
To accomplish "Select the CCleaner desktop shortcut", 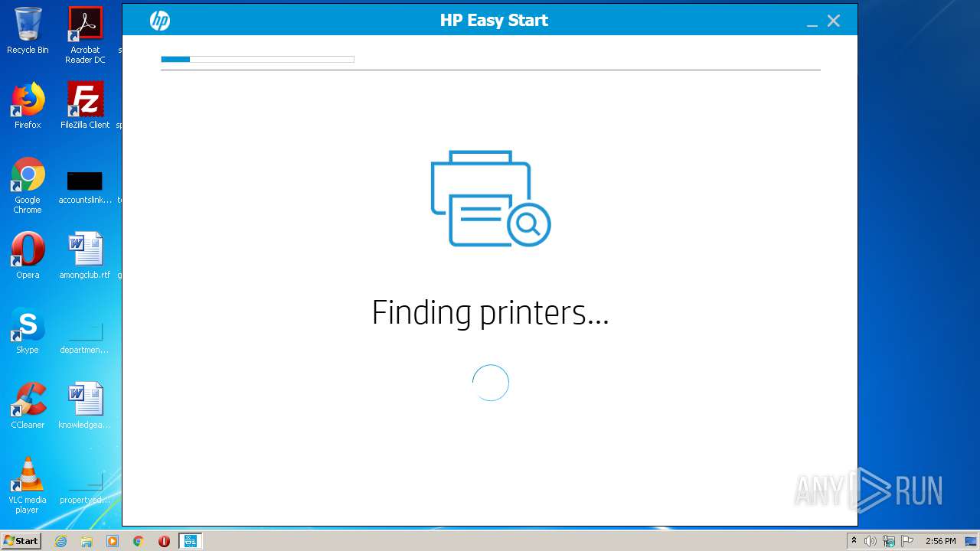I will point(28,406).
